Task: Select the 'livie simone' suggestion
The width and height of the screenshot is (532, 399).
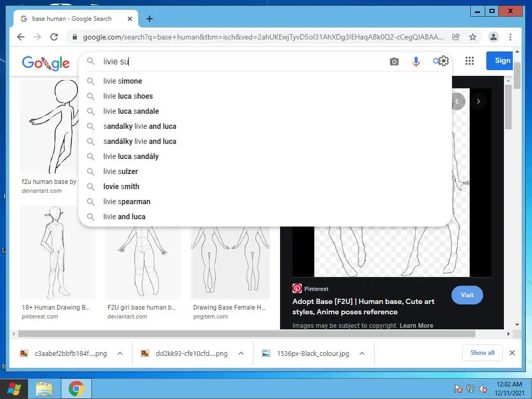Action: 265,81
